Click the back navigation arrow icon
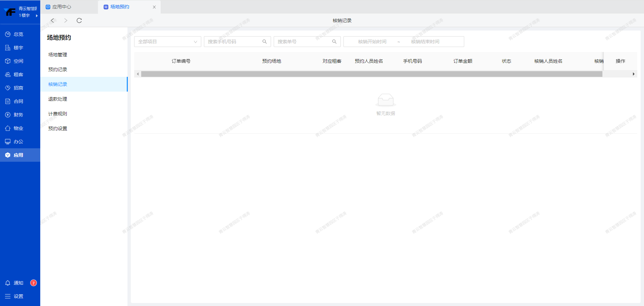 pyautogui.click(x=52, y=20)
